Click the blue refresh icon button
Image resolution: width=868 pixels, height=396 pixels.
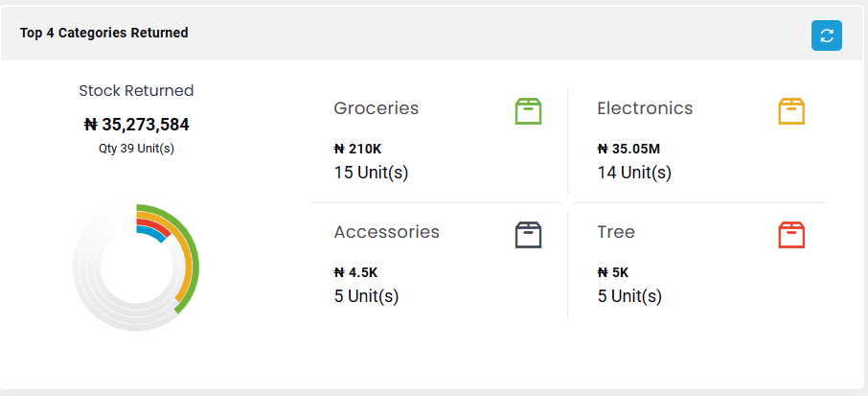pos(827,35)
